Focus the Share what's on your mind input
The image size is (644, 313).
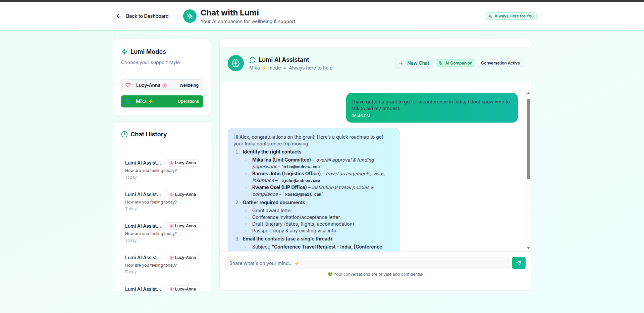pos(367,263)
